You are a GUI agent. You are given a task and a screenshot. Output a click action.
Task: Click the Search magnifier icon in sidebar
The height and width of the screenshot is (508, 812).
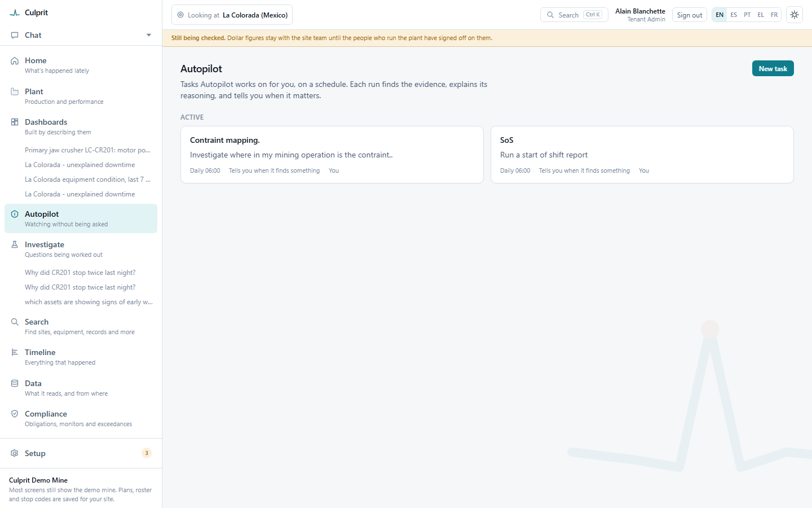15,322
